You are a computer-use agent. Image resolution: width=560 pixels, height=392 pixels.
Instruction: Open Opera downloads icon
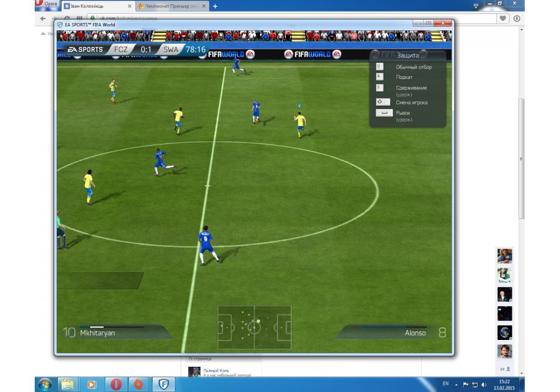[x=516, y=18]
